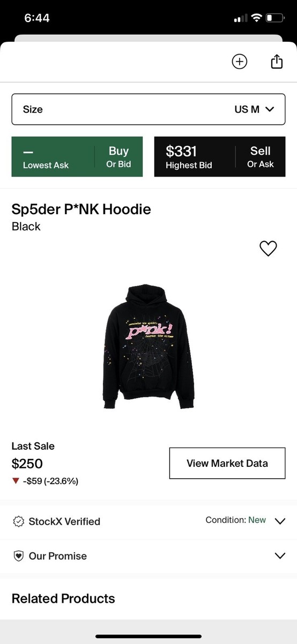This screenshot has height=644, width=297.
Task: Expand the StockX Verified condition chevron
Action: pyautogui.click(x=280, y=521)
